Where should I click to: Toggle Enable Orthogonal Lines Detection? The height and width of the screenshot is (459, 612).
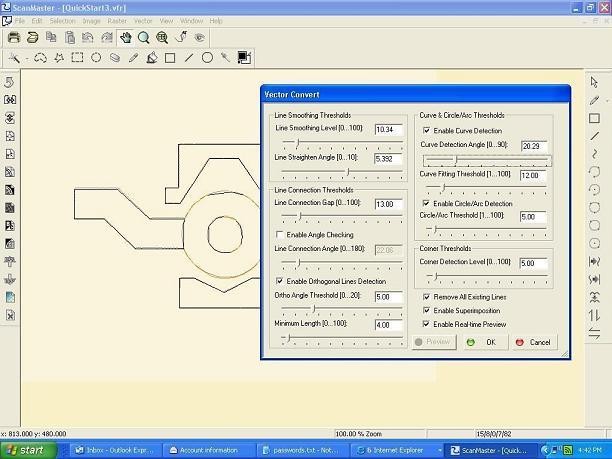point(279,281)
